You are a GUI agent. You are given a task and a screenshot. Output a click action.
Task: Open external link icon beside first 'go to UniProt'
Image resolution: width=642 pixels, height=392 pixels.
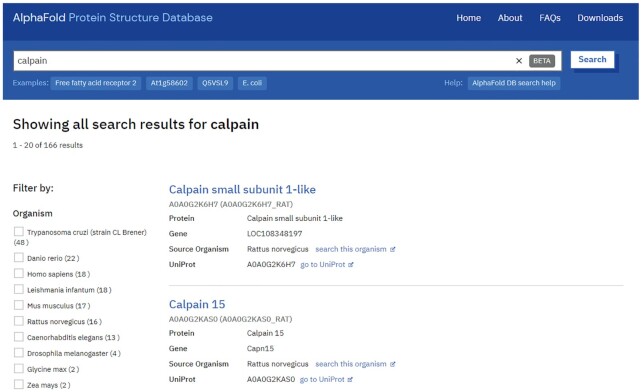(350, 265)
